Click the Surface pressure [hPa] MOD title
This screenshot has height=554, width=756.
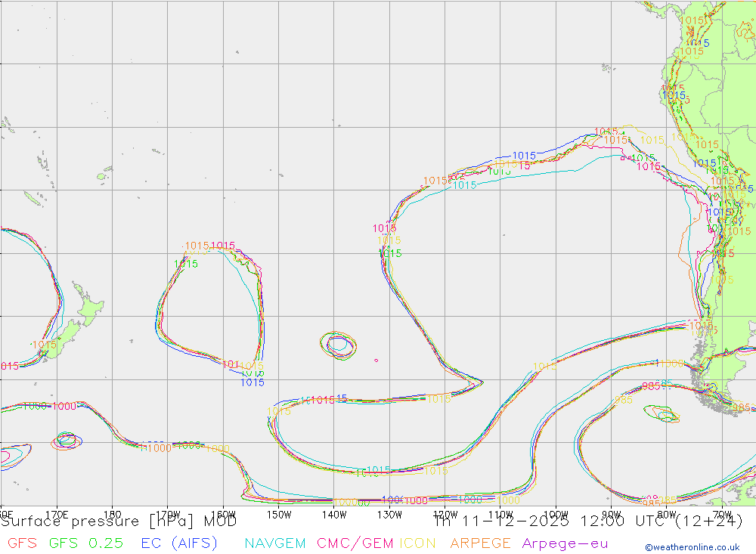(x=119, y=522)
